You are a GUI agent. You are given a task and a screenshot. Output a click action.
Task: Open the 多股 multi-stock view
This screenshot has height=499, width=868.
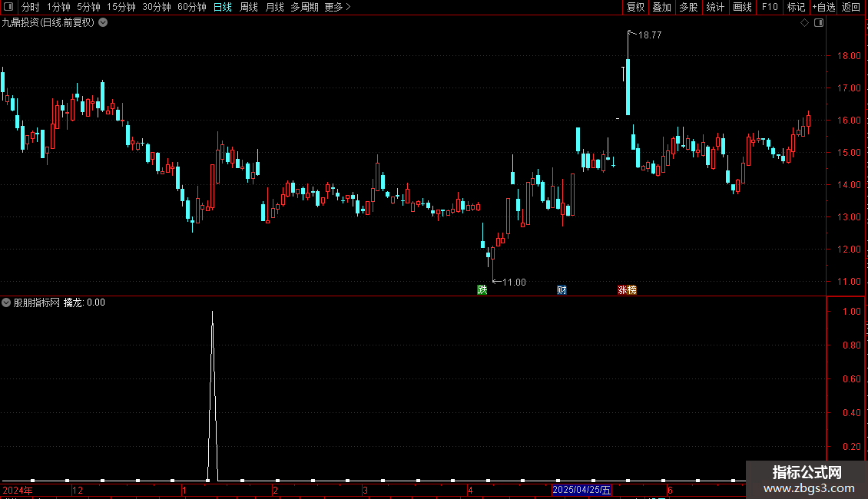[688, 7]
